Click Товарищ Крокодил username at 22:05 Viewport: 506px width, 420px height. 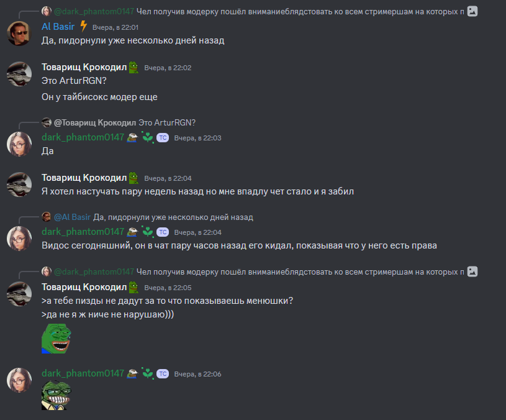click(84, 287)
